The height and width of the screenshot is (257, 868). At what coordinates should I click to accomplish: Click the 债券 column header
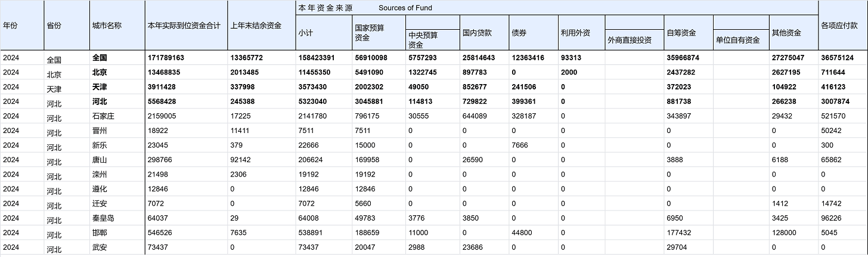coord(532,33)
